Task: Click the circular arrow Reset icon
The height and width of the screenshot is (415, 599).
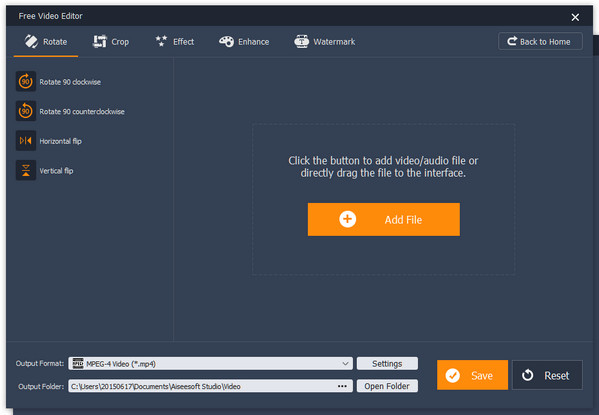Action: pos(528,375)
